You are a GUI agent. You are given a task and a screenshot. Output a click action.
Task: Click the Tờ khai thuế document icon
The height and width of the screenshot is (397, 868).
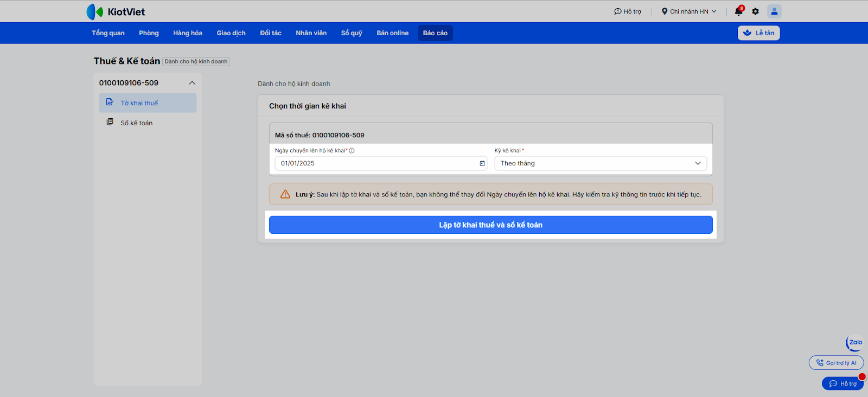tap(110, 103)
